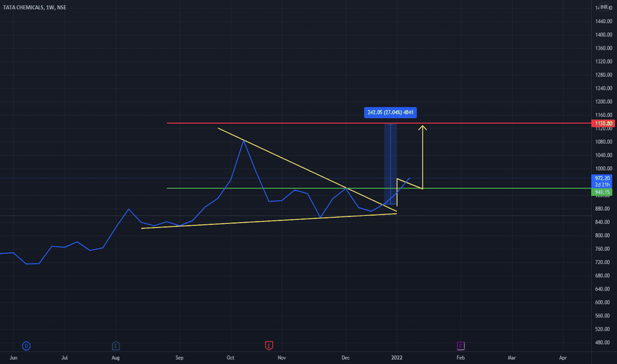Click the Apr label on time axis
The width and height of the screenshot is (617, 364).
563,357
